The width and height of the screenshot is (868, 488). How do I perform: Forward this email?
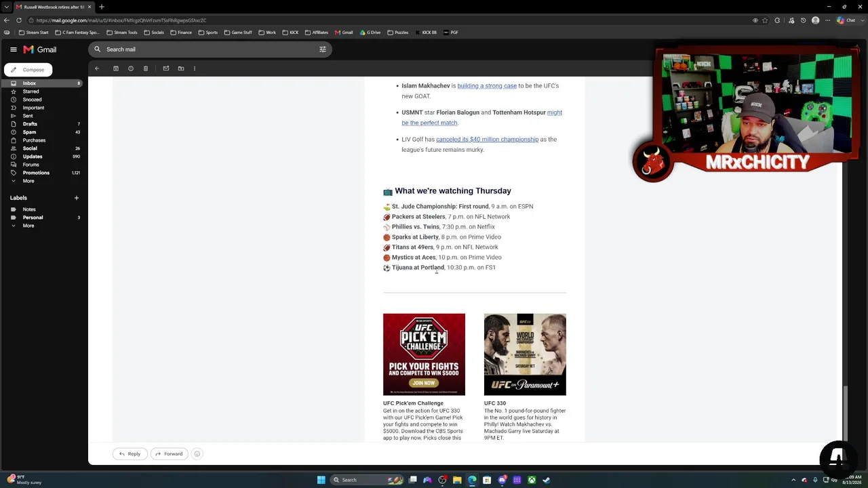click(169, 454)
